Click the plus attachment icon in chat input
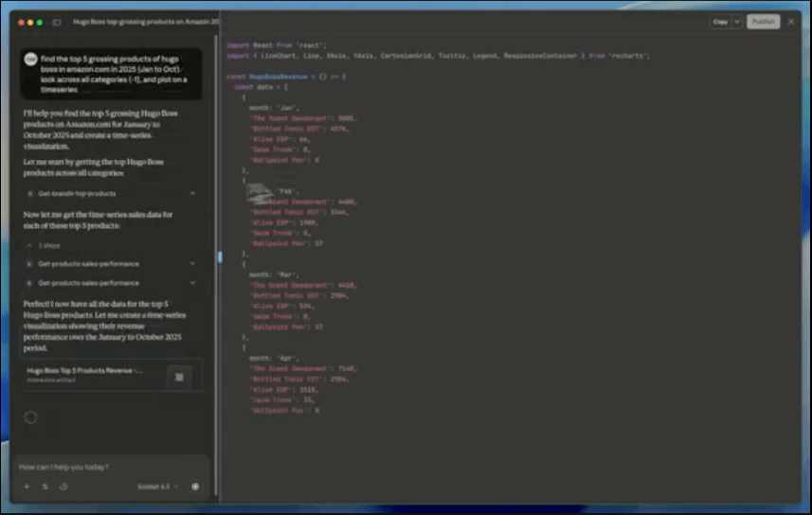 click(27, 487)
